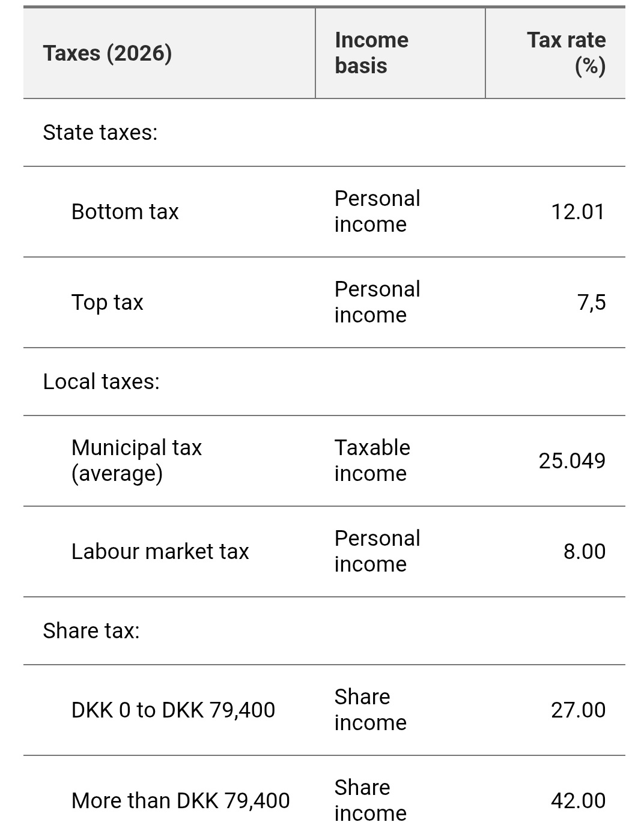Select the 27.00 share tax rate

tap(577, 710)
